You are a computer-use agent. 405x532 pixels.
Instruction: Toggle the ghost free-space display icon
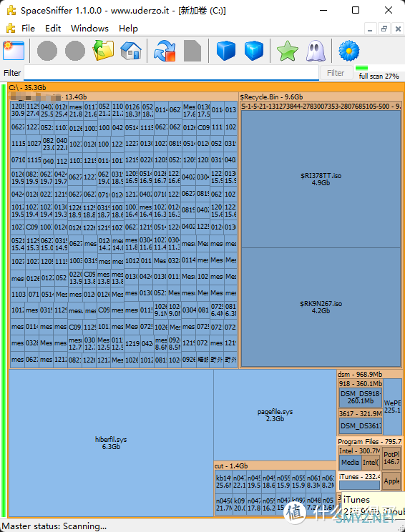click(x=316, y=51)
